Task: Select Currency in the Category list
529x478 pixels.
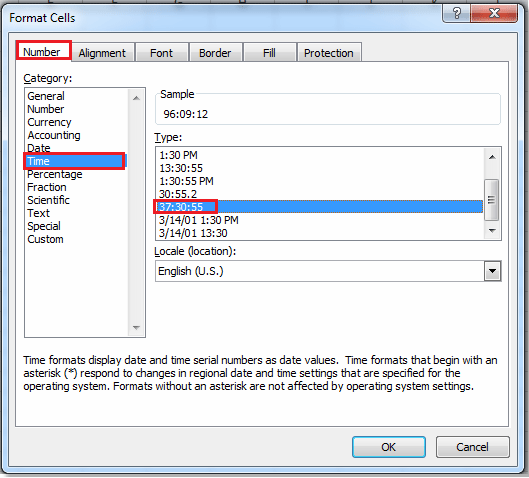Action: [x=49, y=122]
